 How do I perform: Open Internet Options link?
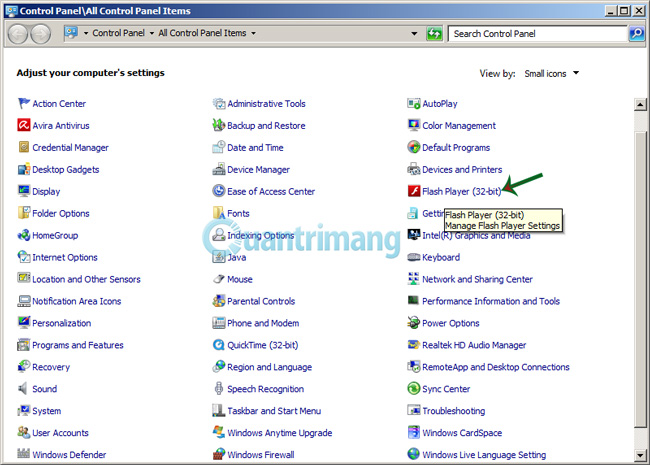(65, 257)
